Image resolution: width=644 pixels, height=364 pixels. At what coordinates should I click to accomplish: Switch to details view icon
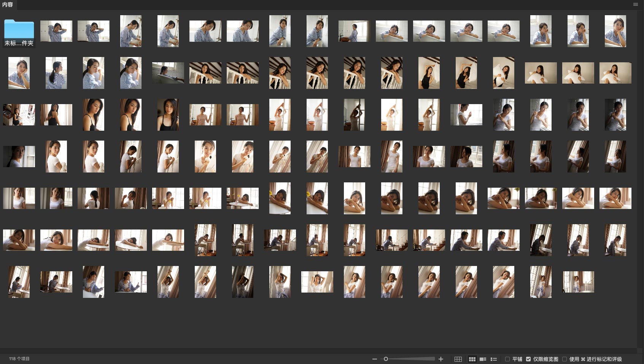[483, 359]
